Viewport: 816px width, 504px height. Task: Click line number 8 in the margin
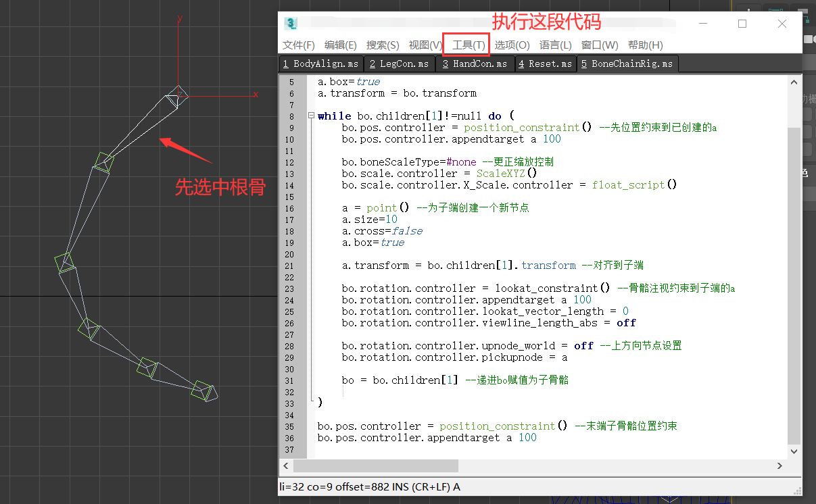[291, 116]
